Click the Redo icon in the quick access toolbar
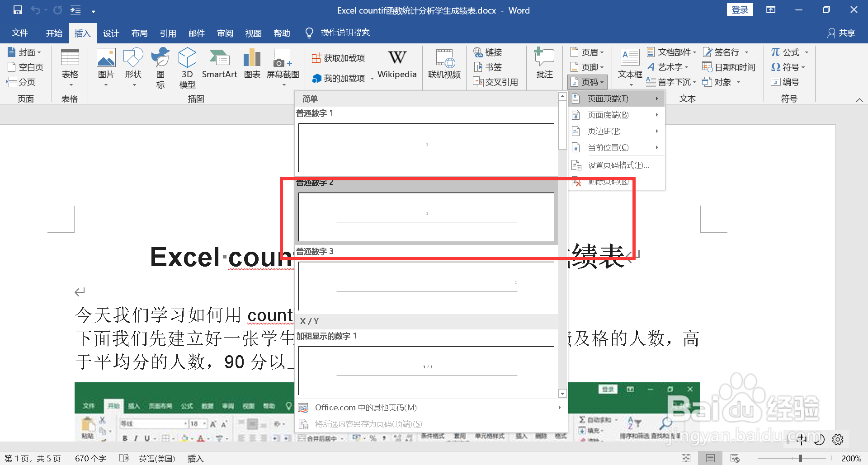 [58, 10]
